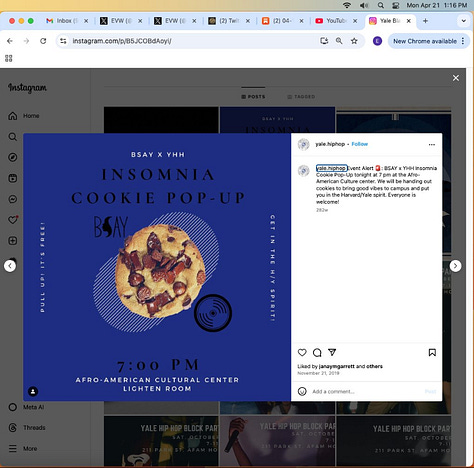This screenshot has width=474, height=468.
Task: Share the post with paper plane icon
Action: point(332,352)
